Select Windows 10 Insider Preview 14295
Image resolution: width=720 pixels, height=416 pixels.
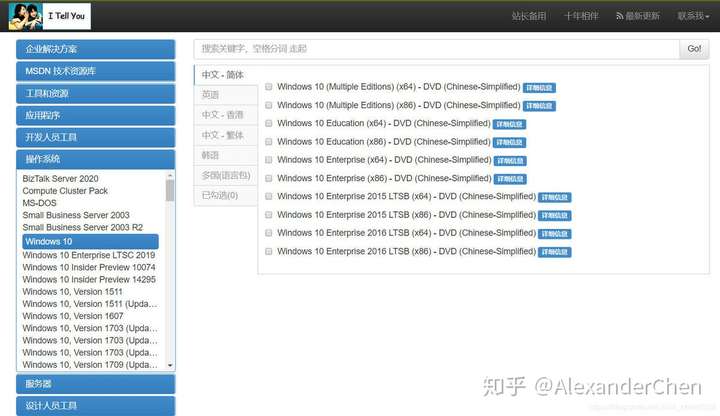pos(89,279)
